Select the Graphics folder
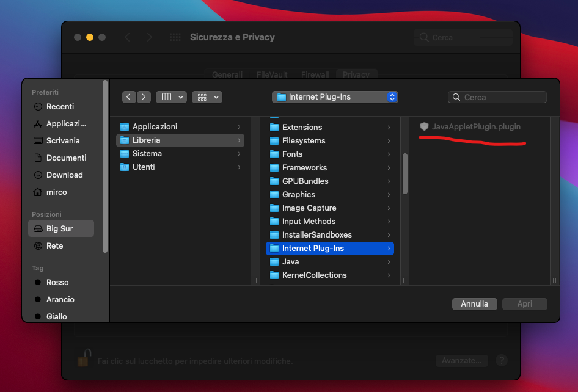Image resolution: width=578 pixels, height=392 pixels. (330, 195)
